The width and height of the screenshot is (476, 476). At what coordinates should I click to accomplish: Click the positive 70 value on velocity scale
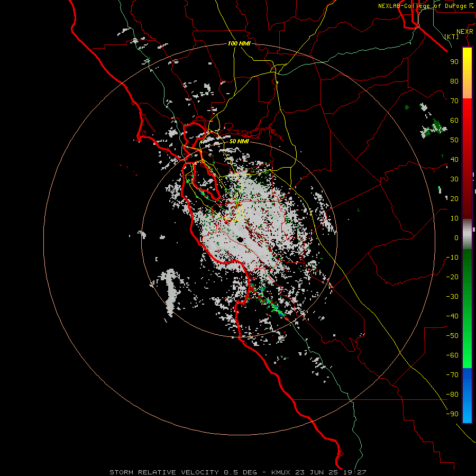454,101
